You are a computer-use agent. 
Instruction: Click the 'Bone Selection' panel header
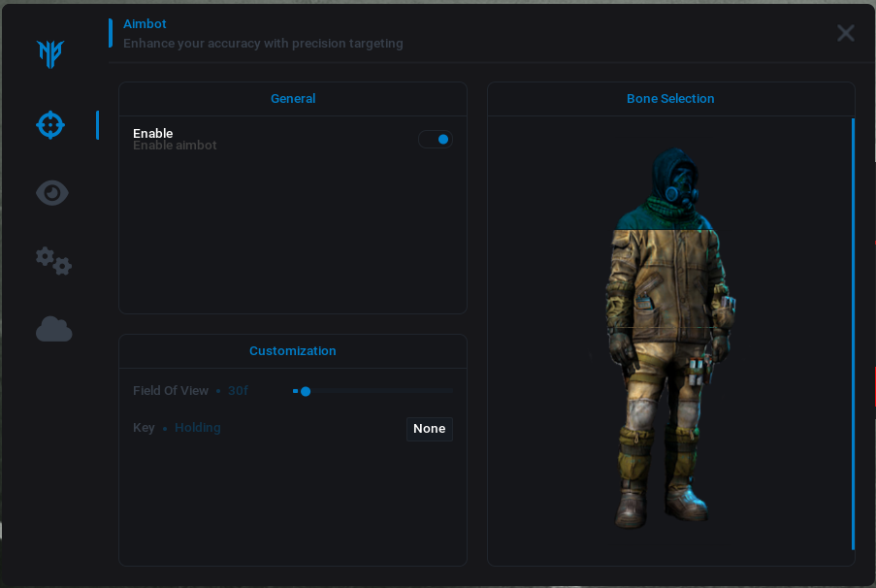click(x=670, y=99)
